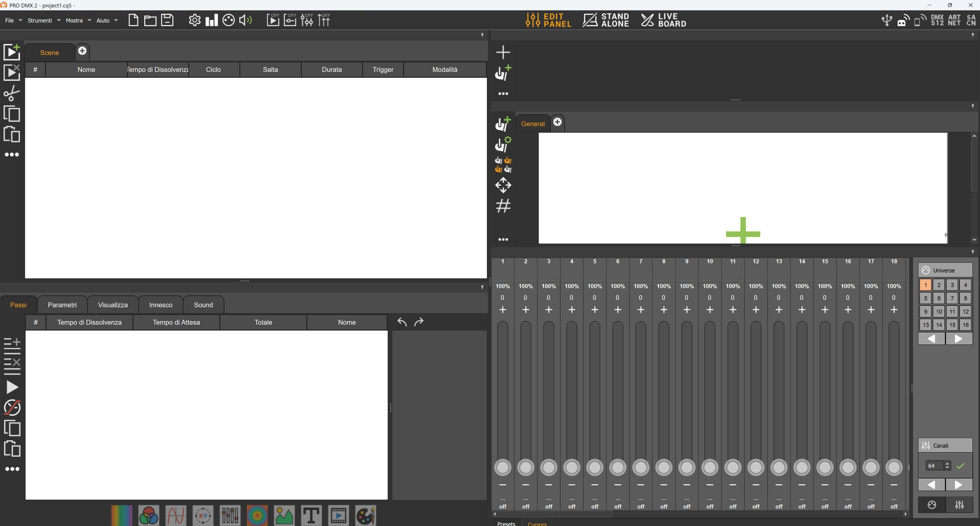Image resolution: width=980 pixels, height=526 pixels.
Task: Expand the Mostra menu
Action: point(78,20)
